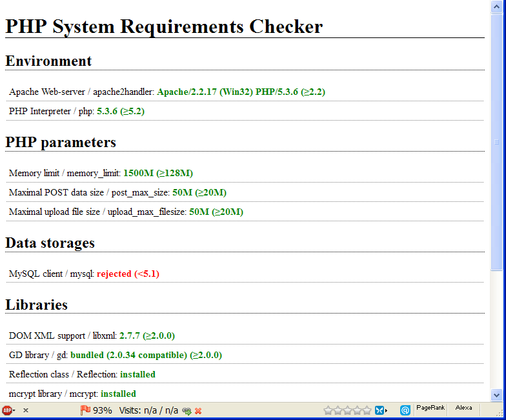The image size is (506, 420).
Task: Click the mcrypt installed status
Action: tap(119, 394)
